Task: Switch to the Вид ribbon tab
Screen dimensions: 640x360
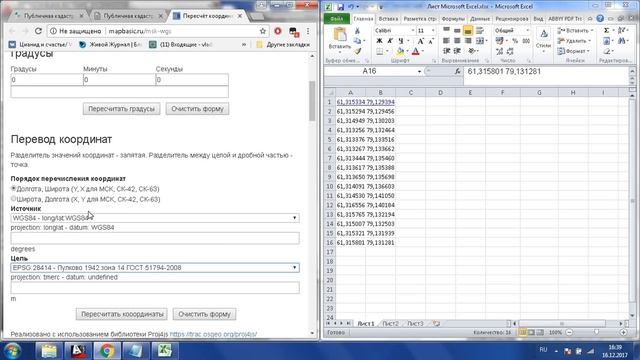Action: [538, 19]
